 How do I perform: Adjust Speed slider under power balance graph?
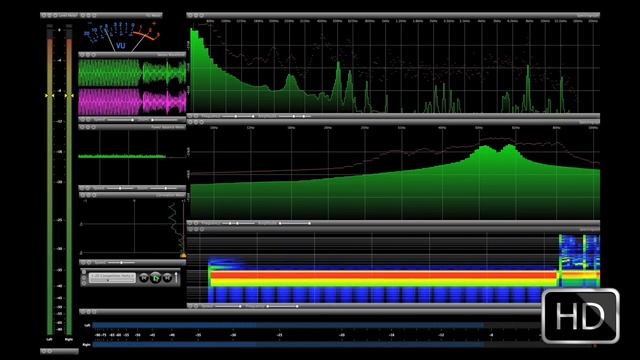point(120,188)
